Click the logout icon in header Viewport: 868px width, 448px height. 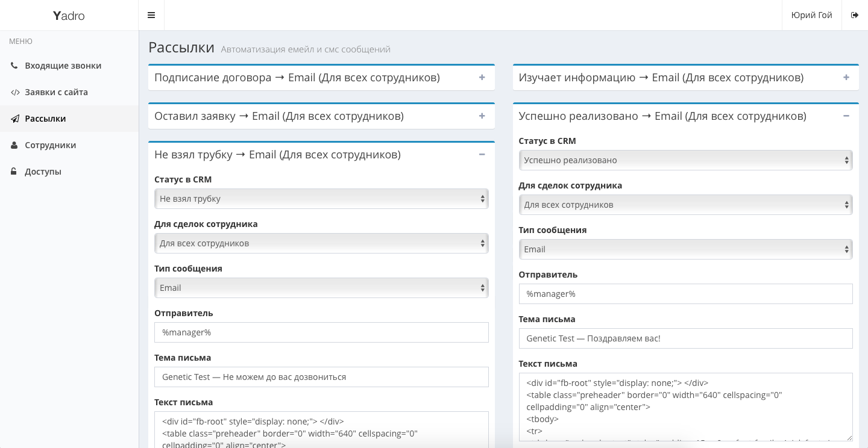pyautogui.click(x=855, y=15)
